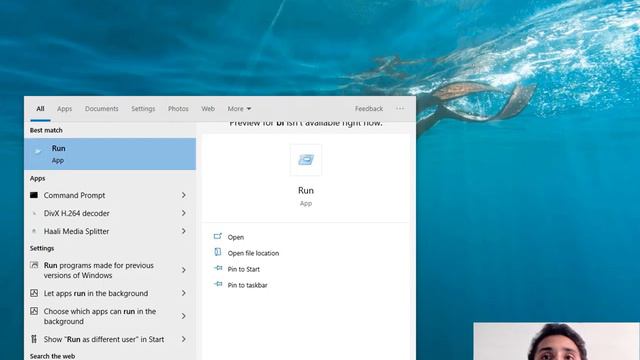
Task: Switch to the Apps tab
Action: [64, 109]
